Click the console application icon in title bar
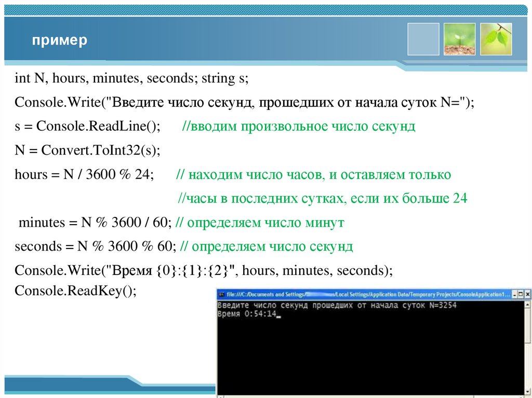This screenshot has height=398, width=532. point(223,294)
